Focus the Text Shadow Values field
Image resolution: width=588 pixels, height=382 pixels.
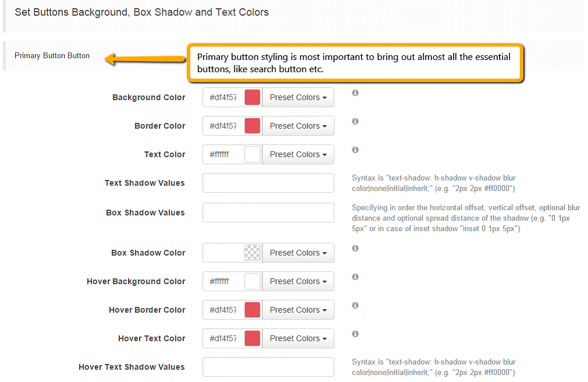coord(268,183)
